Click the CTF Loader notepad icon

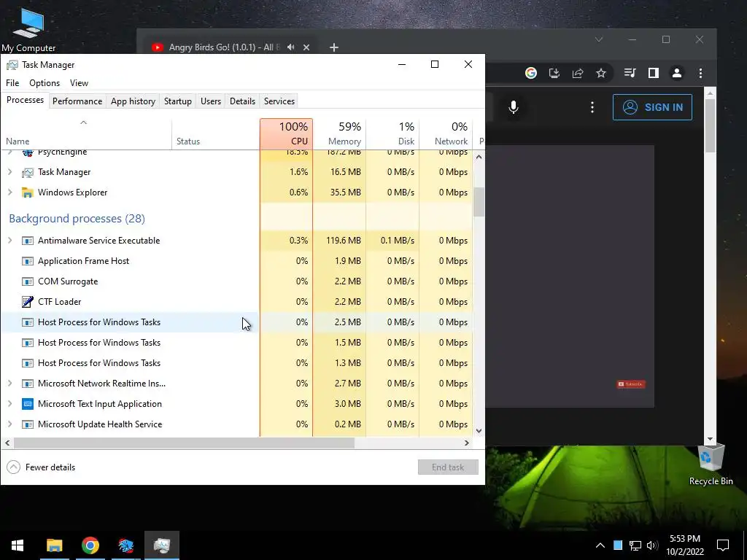click(28, 302)
